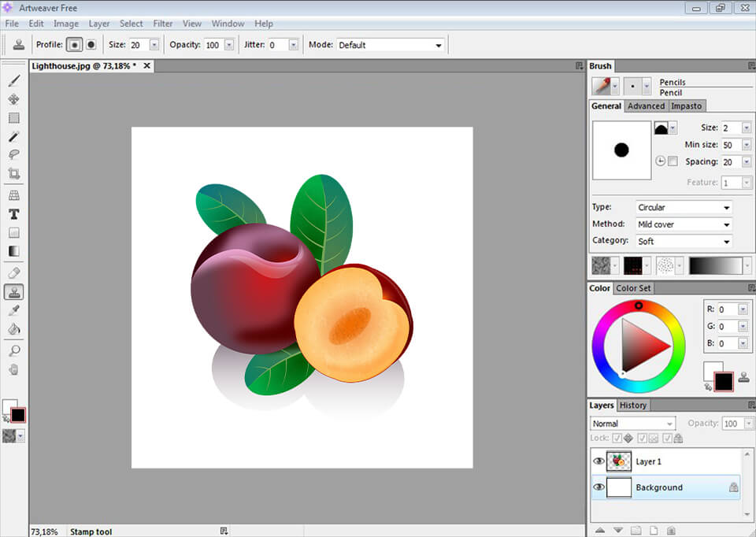Open the brush Type dropdown
Screen dimensions: 756x537
tap(682, 206)
